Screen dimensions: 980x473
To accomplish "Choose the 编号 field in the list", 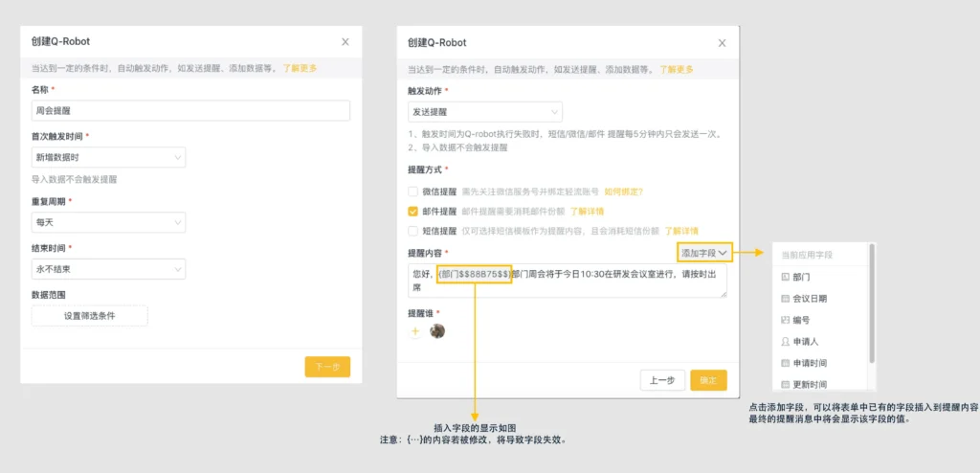I will tap(801, 320).
